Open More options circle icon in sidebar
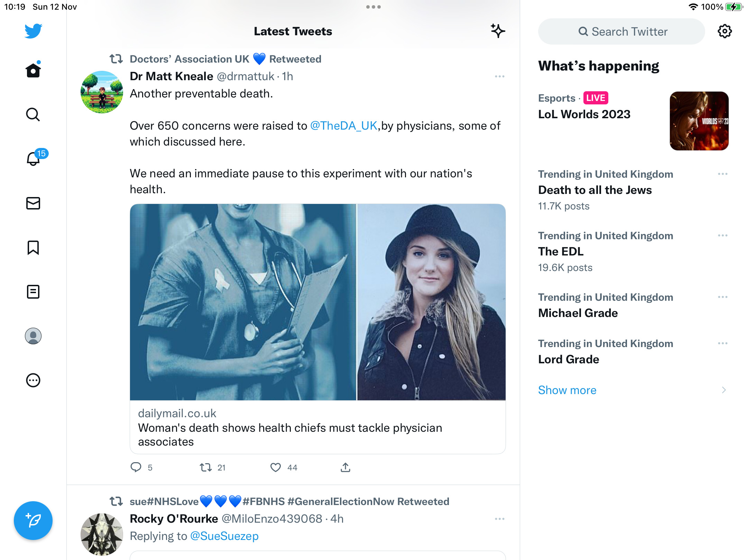 coord(33,380)
